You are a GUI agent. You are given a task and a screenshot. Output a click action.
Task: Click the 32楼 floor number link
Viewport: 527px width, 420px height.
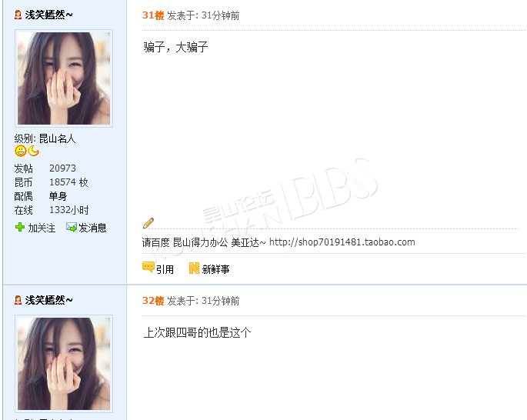(153, 301)
